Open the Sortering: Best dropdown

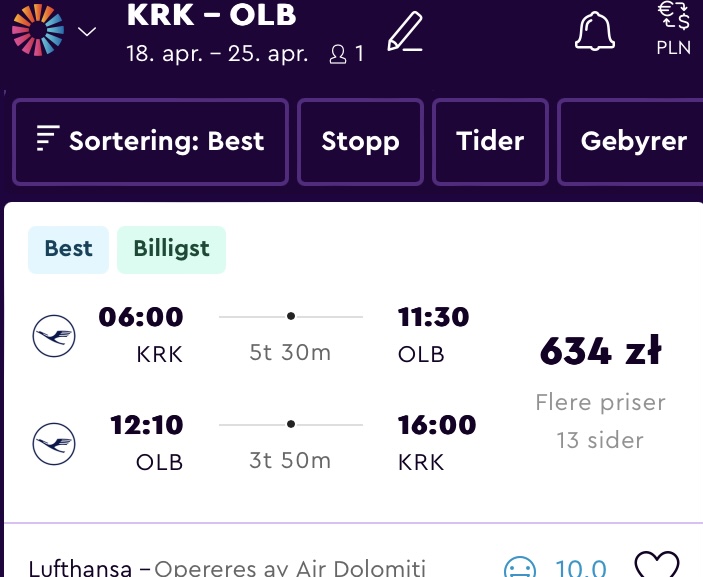pyautogui.click(x=150, y=142)
